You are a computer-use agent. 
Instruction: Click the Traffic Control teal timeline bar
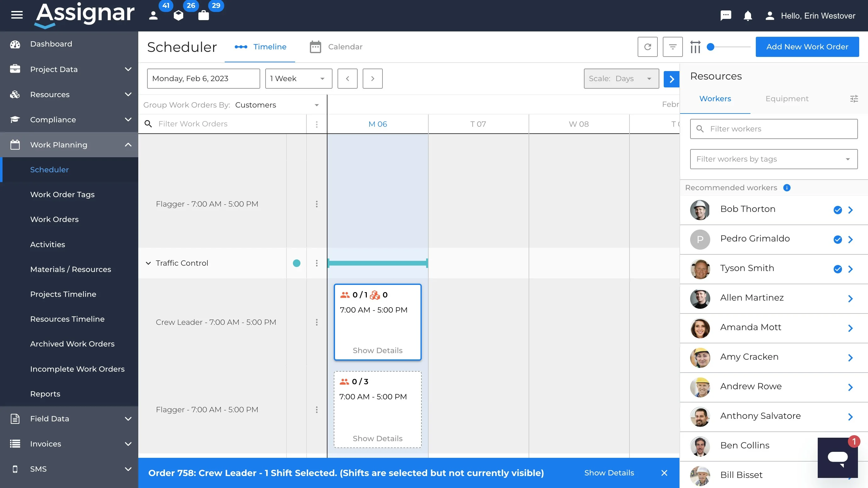[x=377, y=263]
